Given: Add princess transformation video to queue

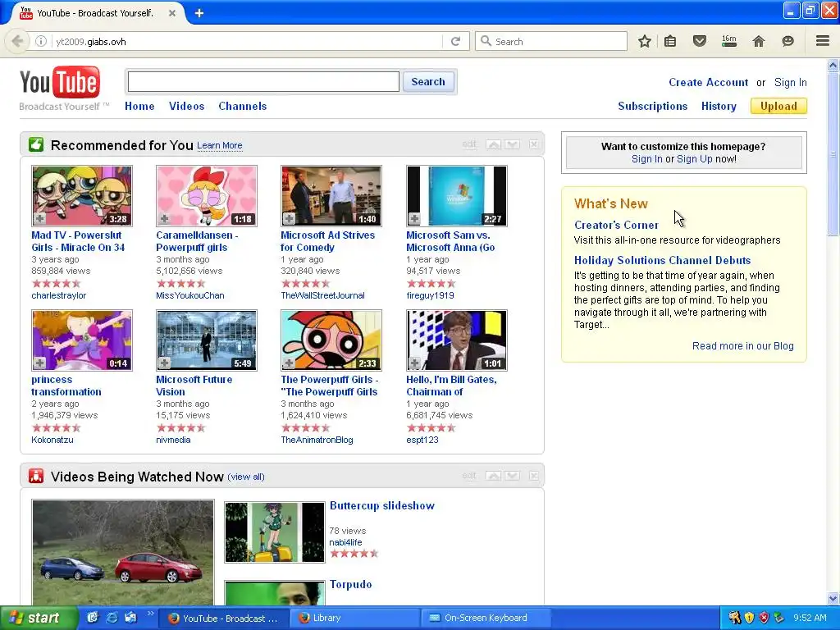Looking at the screenshot, I should pyautogui.click(x=39, y=363).
